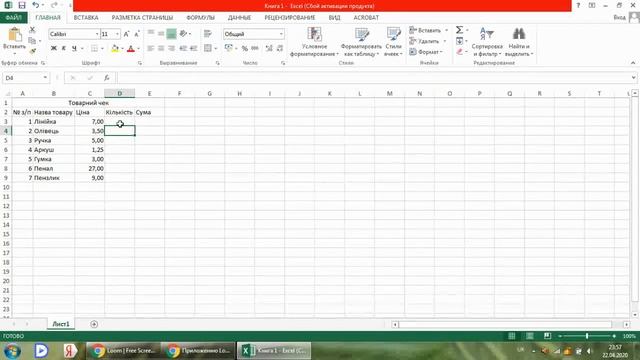Click inside the formula bar
640x360 pixels.
[x=373, y=78]
